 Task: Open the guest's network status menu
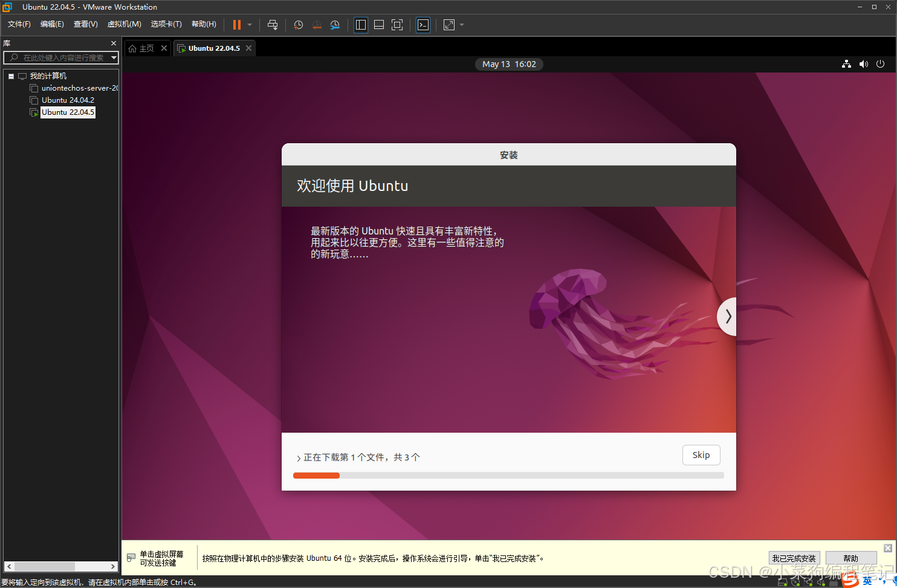846,64
